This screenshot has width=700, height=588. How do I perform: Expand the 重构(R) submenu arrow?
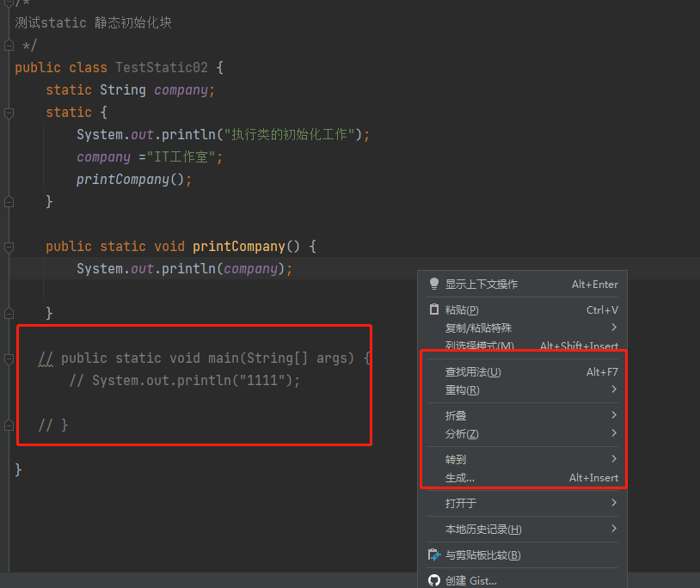pos(614,389)
